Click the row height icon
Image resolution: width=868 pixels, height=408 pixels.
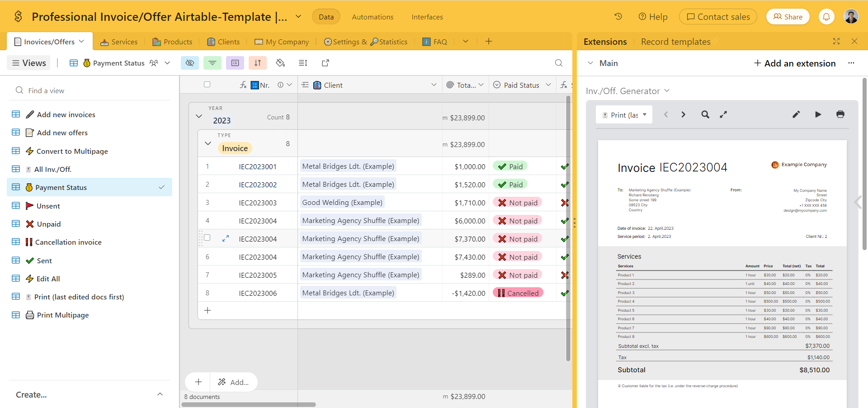pyautogui.click(x=303, y=63)
